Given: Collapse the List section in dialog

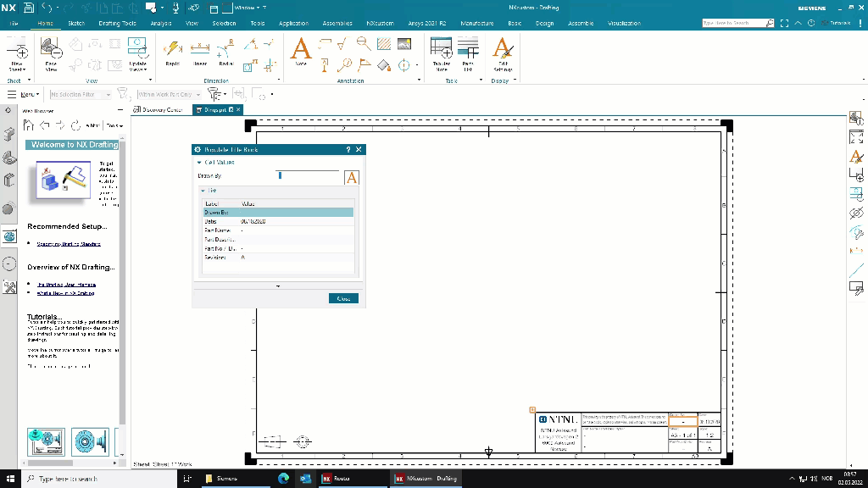Looking at the screenshot, I should 203,191.
